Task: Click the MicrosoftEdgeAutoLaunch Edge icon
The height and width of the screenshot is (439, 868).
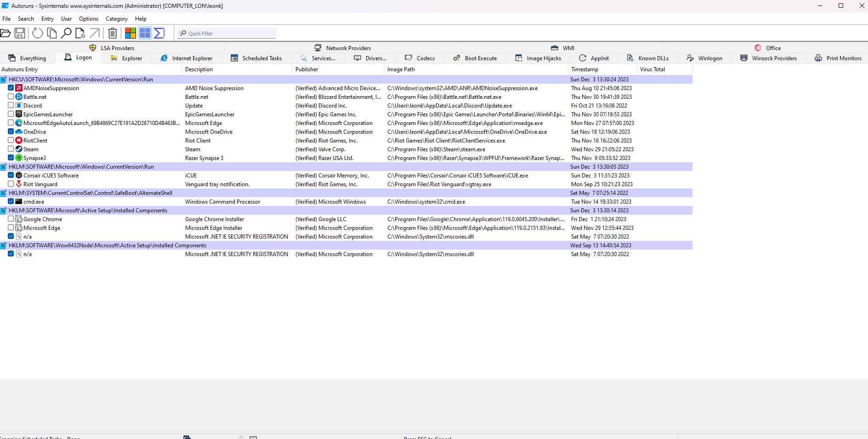Action: tap(19, 123)
